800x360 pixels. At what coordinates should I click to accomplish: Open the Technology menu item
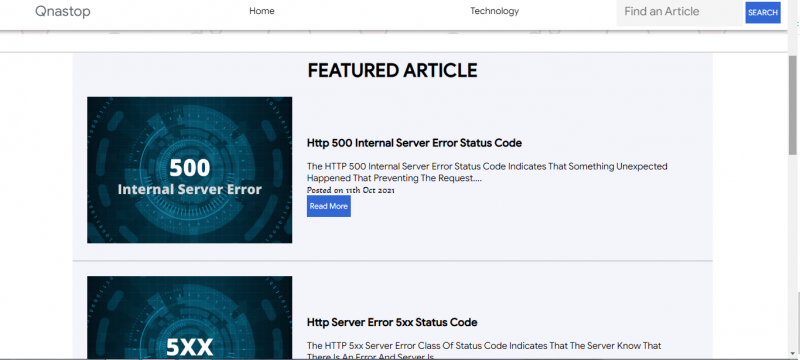[494, 11]
